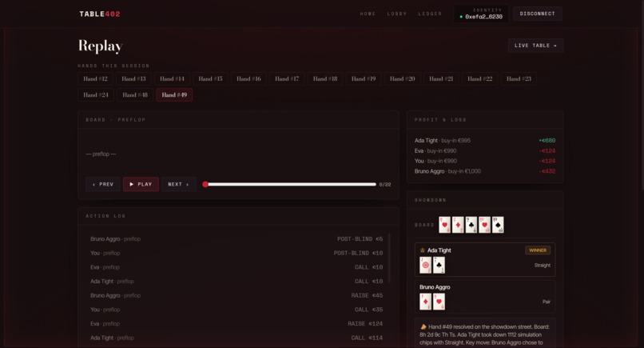The height and width of the screenshot is (348, 644).
Task: Select Hand #23 tab
Action: pyautogui.click(x=519, y=78)
